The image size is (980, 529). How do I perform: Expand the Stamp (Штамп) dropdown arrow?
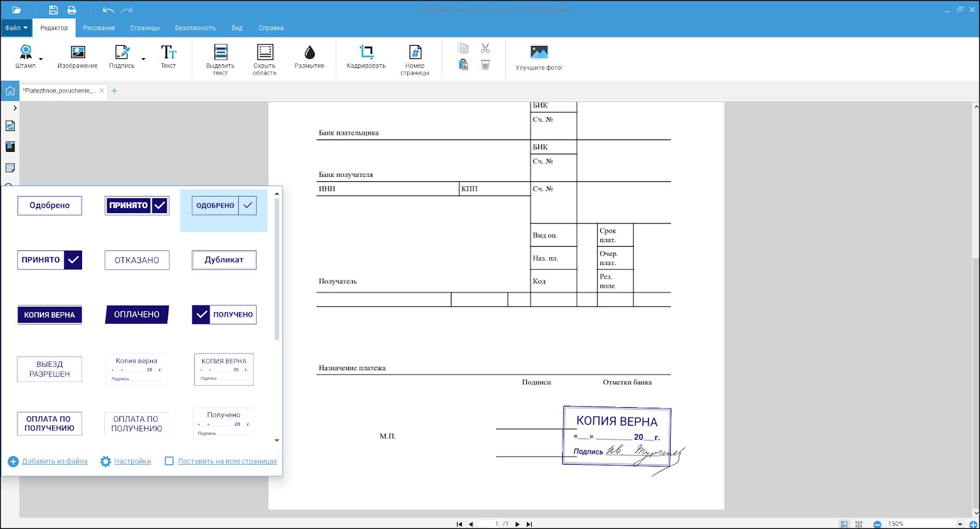coord(41,59)
